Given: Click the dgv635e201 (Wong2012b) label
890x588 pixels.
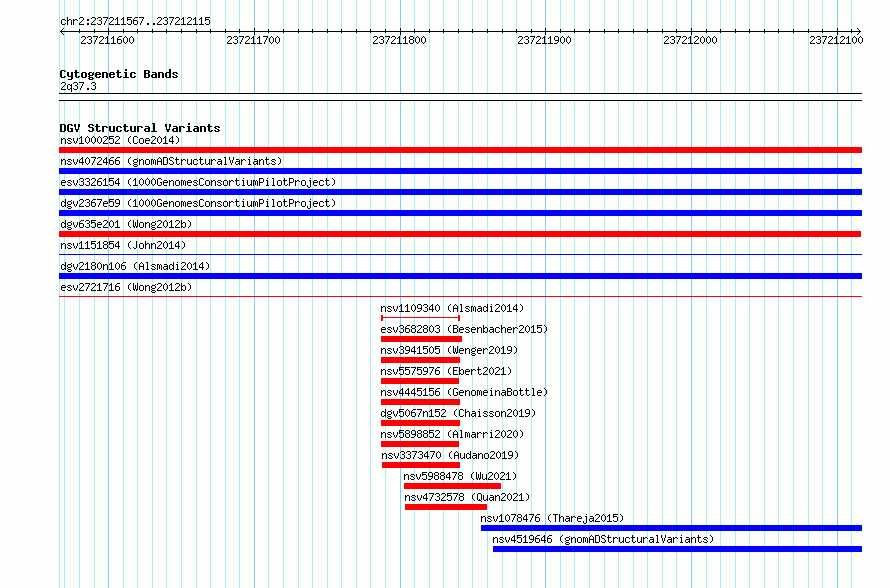Looking at the screenshot, I should [x=126, y=224].
